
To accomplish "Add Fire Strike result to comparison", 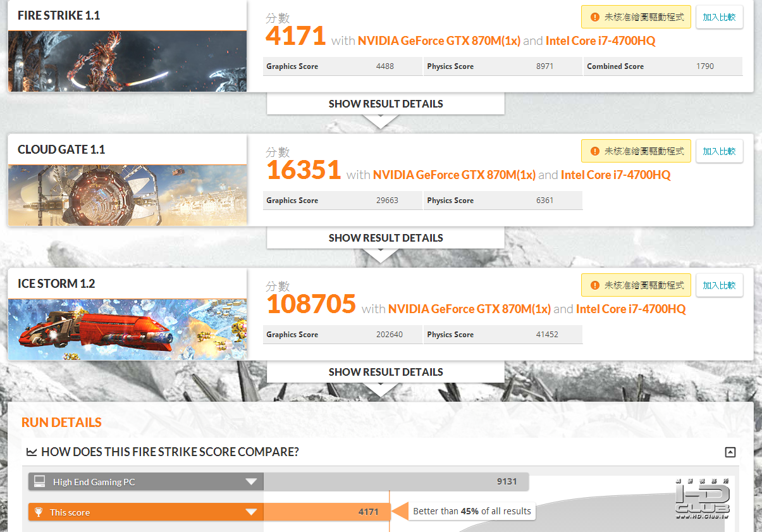I will point(719,17).
